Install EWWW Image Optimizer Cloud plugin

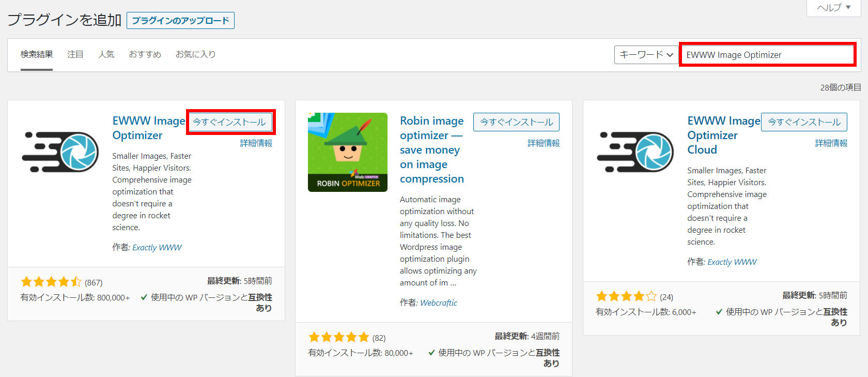[804, 122]
